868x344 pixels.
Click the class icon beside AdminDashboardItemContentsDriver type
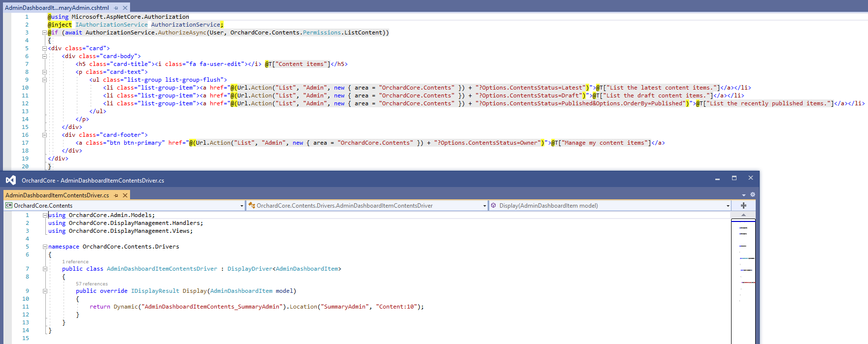[252, 206]
